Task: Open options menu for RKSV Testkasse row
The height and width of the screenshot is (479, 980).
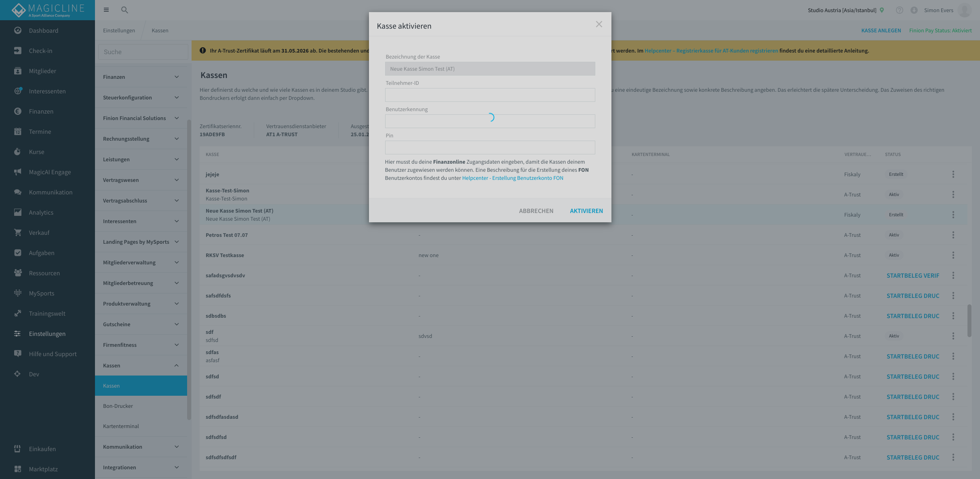Action: coord(953,255)
